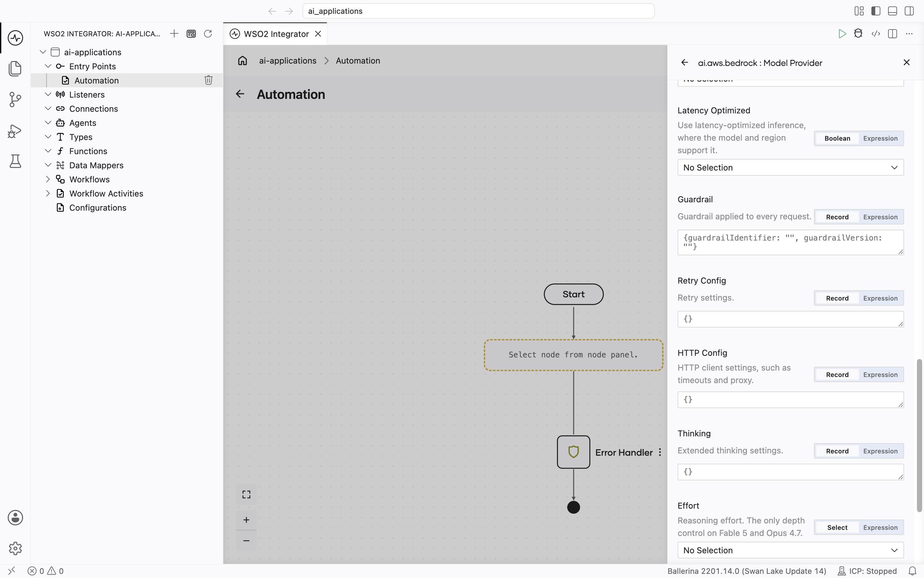
Task: Delete the Automation entry point
Action: [209, 80]
